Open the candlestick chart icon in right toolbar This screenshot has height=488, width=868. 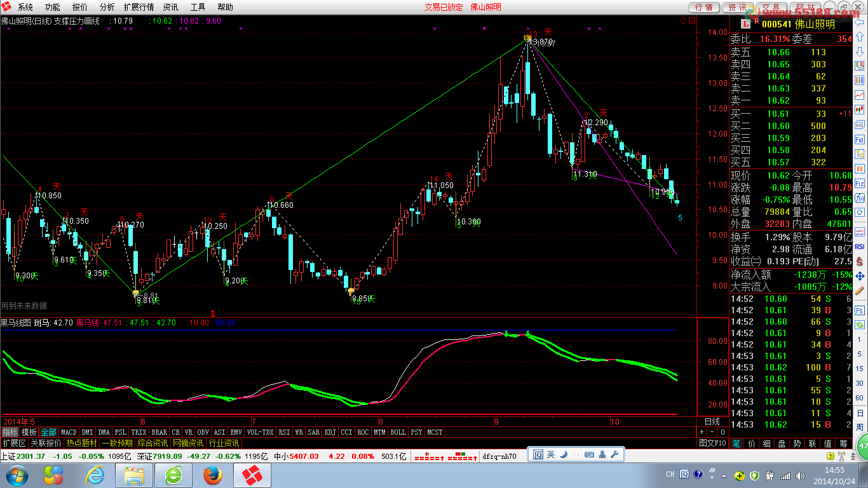click(x=860, y=109)
